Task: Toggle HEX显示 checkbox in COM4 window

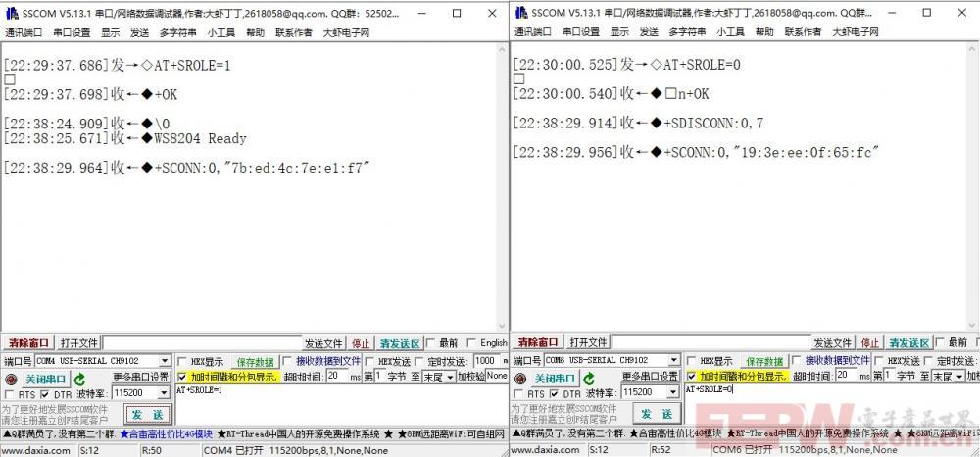Action: tap(182, 361)
